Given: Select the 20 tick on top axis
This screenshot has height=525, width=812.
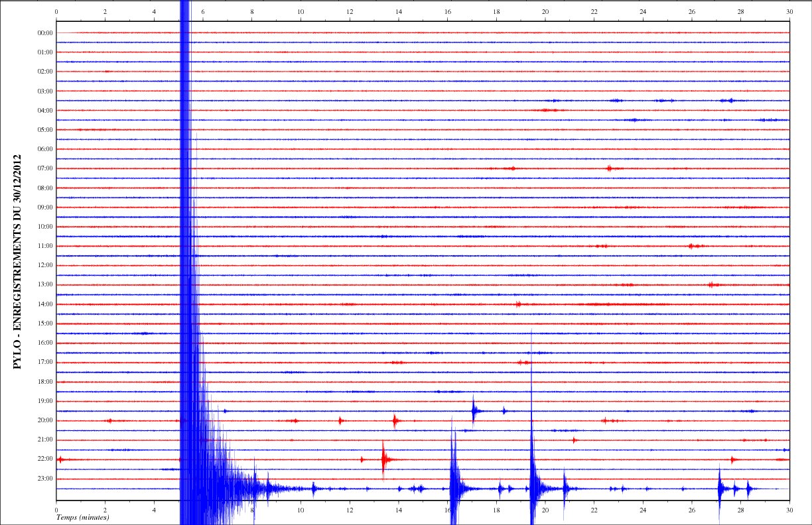Looking at the screenshot, I should [545, 11].
